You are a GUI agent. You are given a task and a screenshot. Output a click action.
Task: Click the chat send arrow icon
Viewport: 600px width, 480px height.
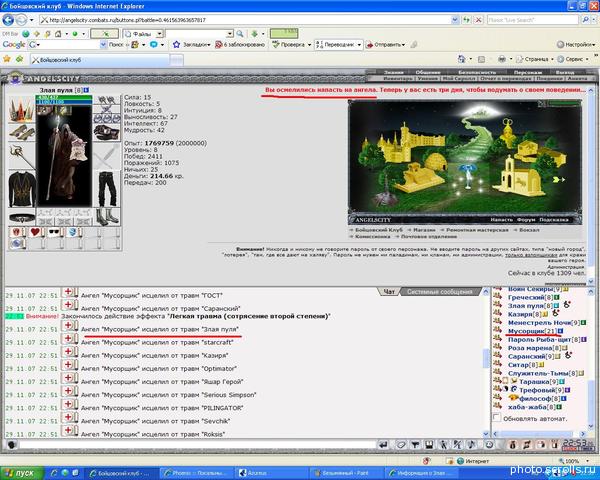pyautogui.click(x=383, y=445)
